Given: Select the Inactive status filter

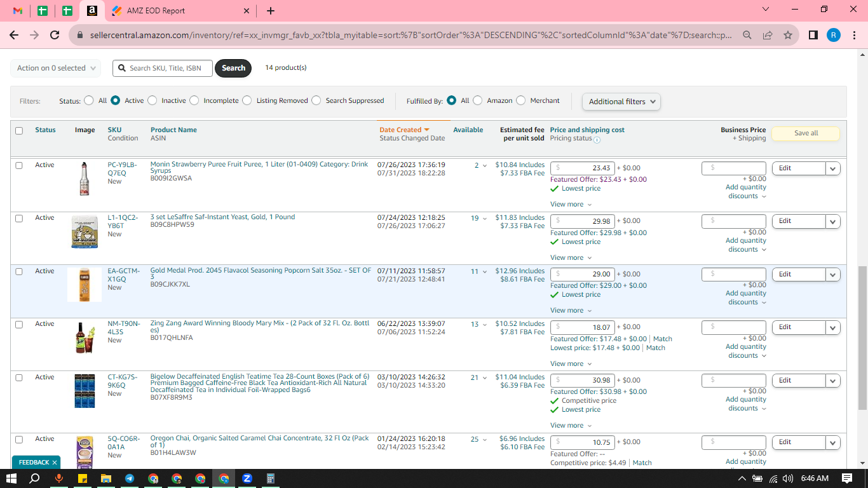Looking at the screenshot, I should tap(152, 100).
